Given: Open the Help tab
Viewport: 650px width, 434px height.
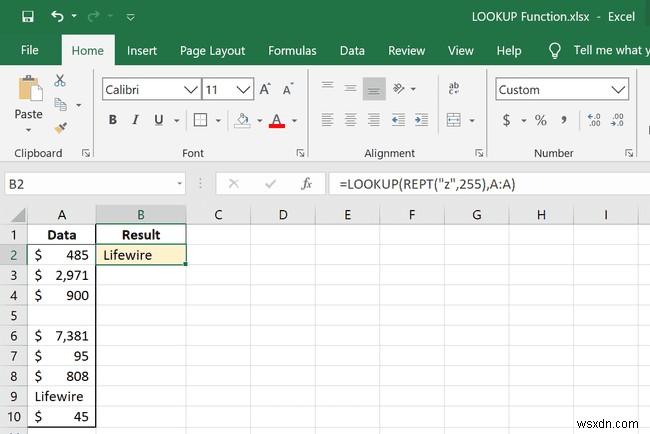Looking at the screenshot, I should 509,51.
